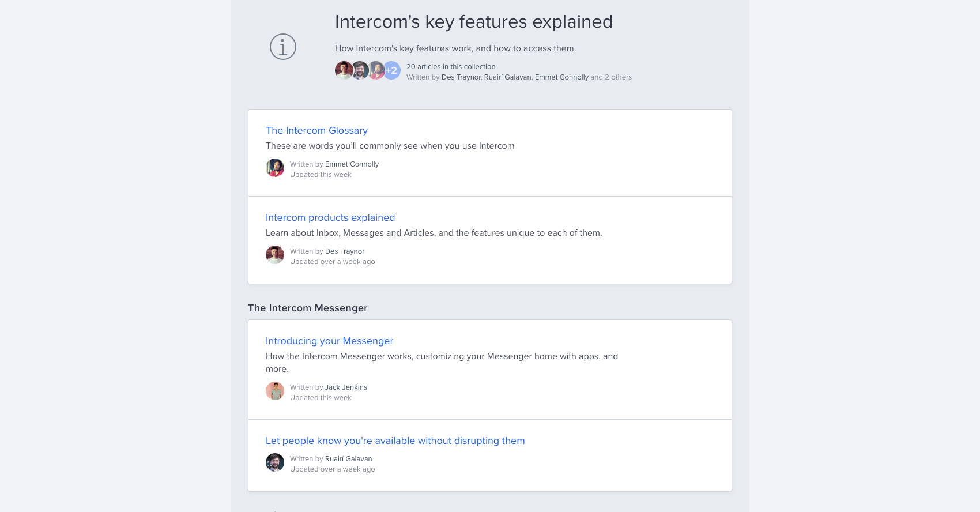Open Introducing your Messenger article

tap(329, 341)
